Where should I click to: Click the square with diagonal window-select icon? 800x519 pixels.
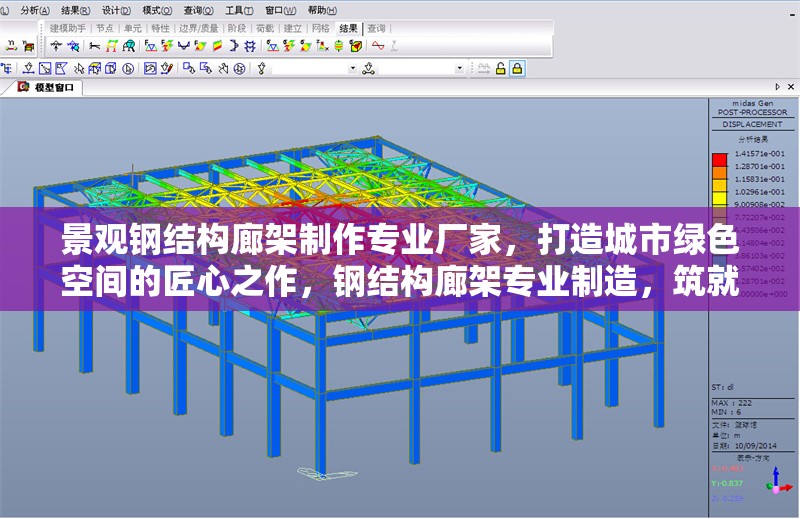45,68
